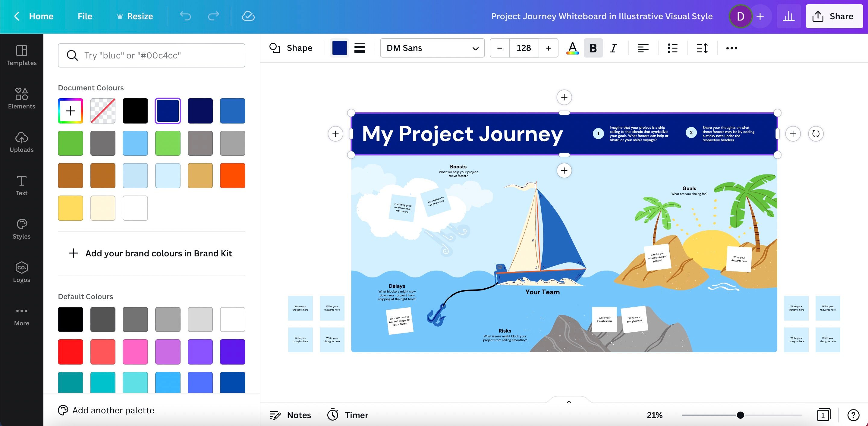Open the three-dot more options menu
The height and width of the screenshot is (426, 868).
point(731,48)
